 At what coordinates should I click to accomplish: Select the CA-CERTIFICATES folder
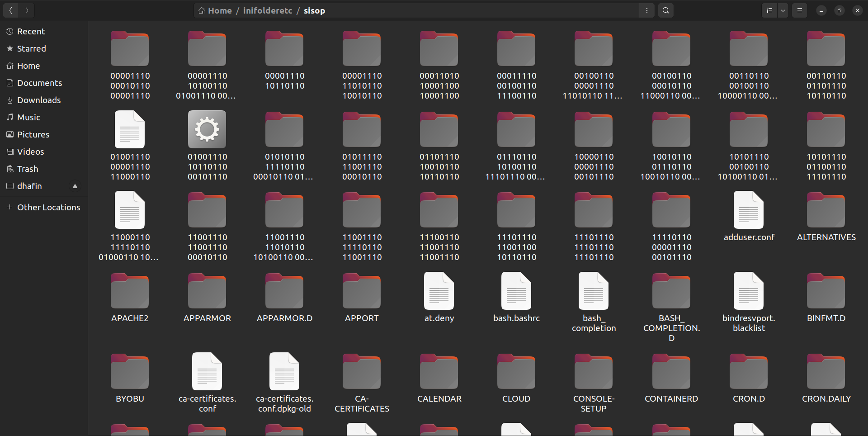pos(362,383)
